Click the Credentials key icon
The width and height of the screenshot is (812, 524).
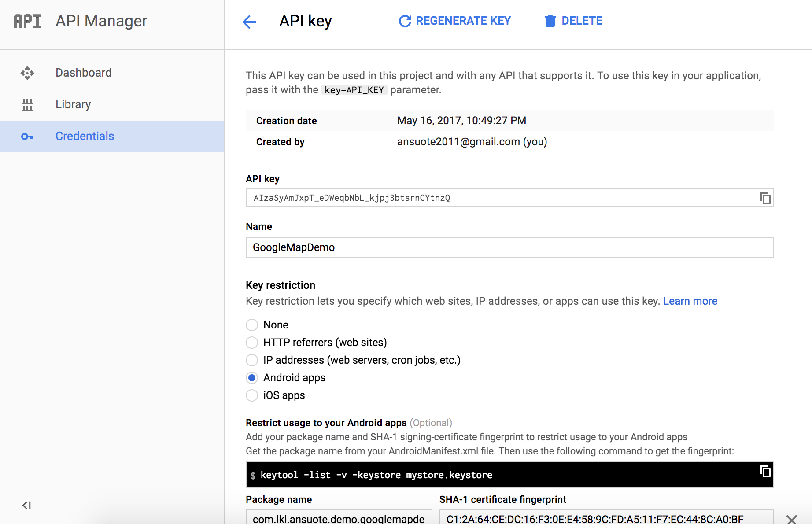click(27, 137)
